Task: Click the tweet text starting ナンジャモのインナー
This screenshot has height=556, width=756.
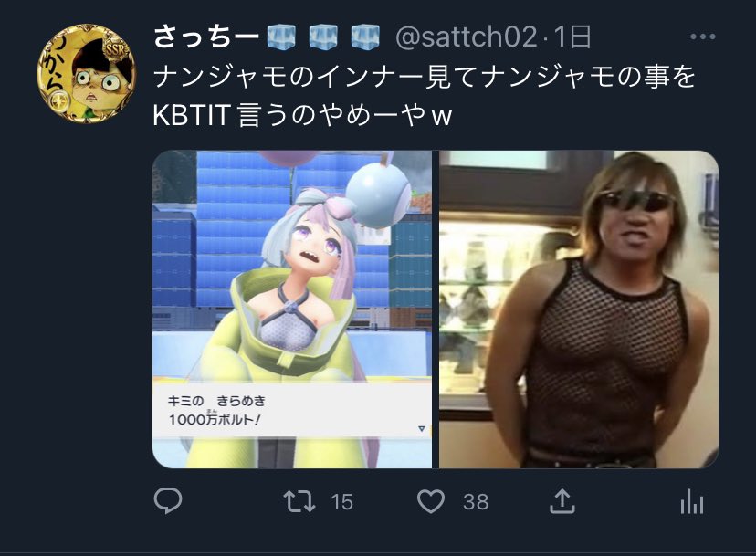Action: [x=425, y=78]
